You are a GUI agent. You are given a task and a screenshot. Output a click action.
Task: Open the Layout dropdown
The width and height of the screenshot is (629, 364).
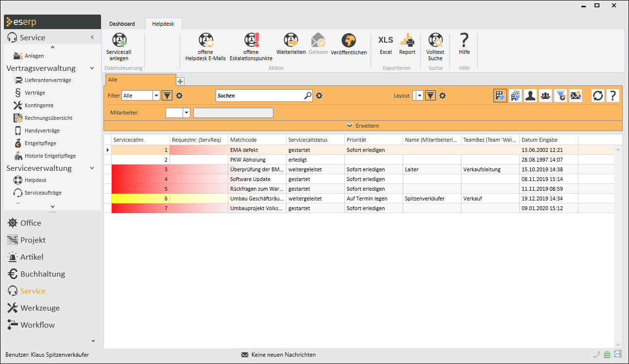[420, 96]
